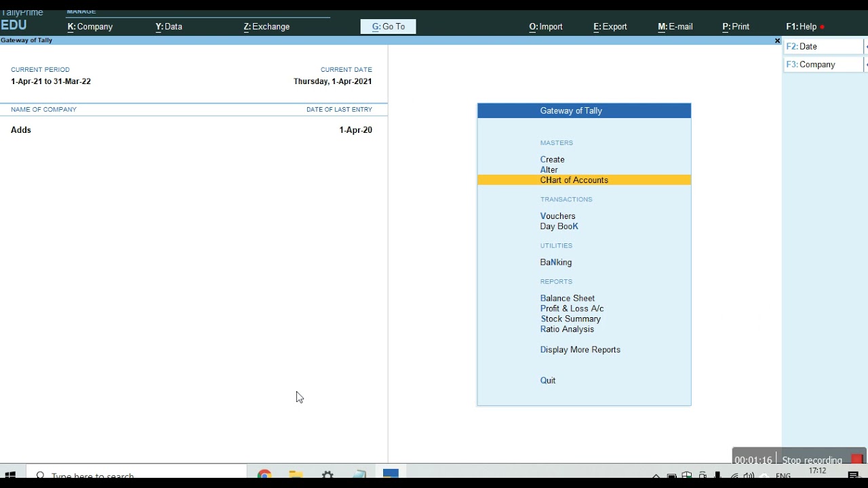Close the Gateway of Tally screen with X
This screenshot has height=488, width=868.
point(777,41)
